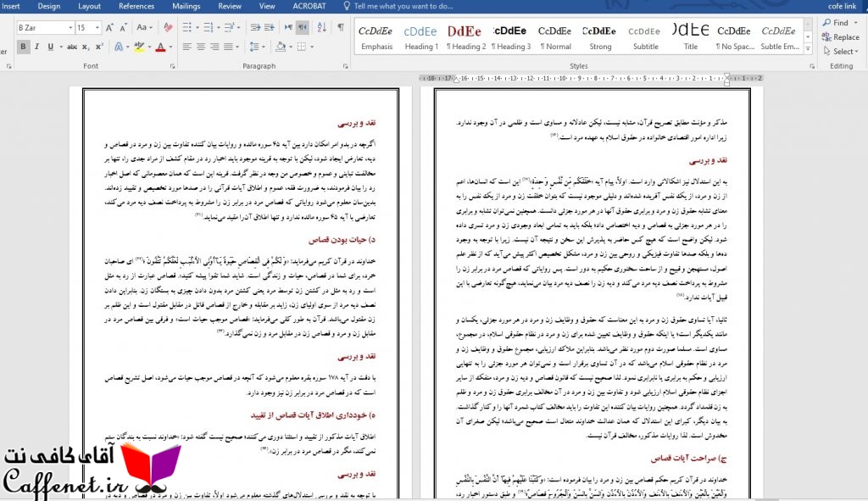The width and height of the screenshot is (868, 501).
Task: Toggle Show/Hide paragraph marks
Action: point(341,27)
